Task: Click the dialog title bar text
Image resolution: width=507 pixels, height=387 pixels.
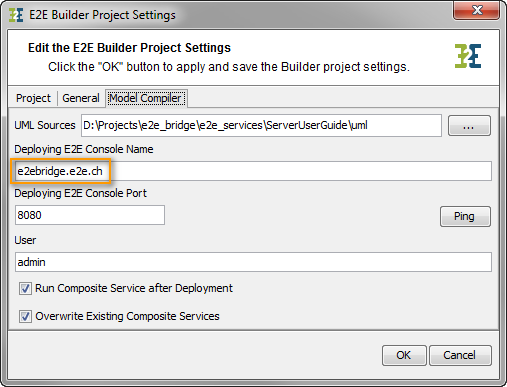Action: pos(102,15)
